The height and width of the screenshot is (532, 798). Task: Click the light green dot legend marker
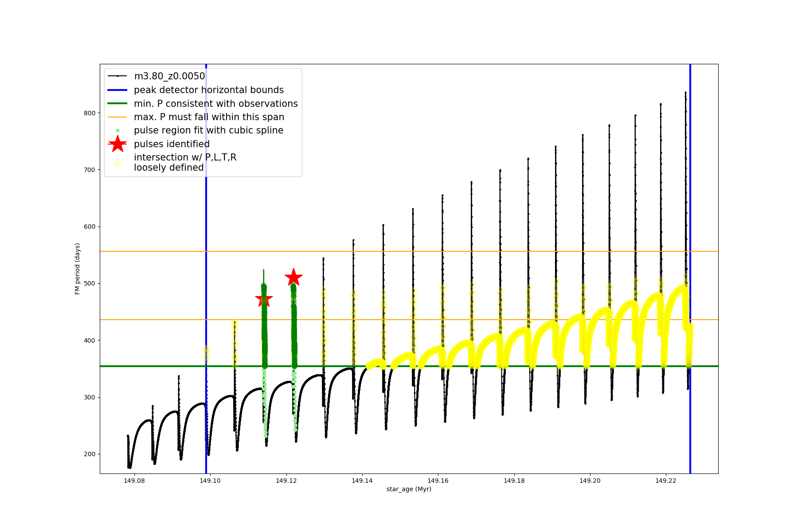coord(117,131)
